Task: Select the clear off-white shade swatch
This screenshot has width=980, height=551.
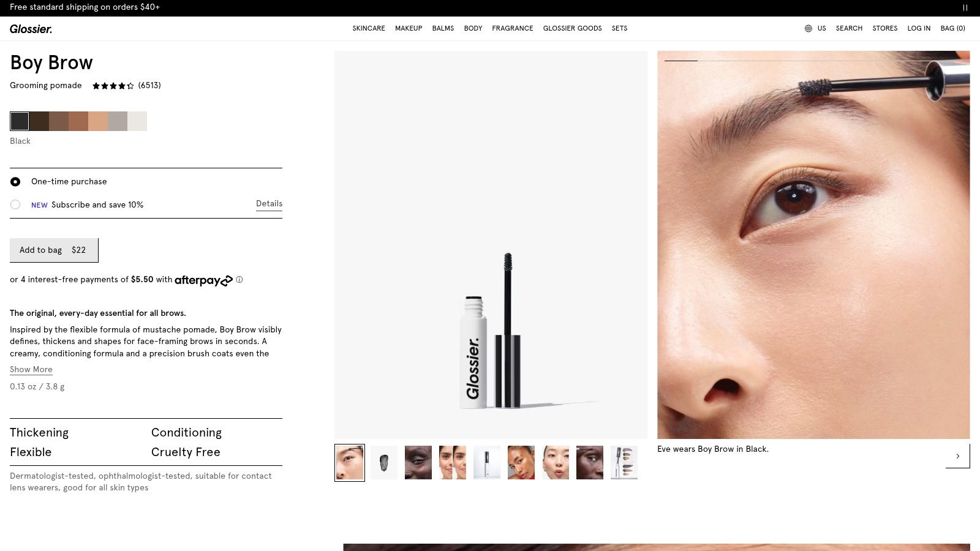Action: (x=137, y=121)
